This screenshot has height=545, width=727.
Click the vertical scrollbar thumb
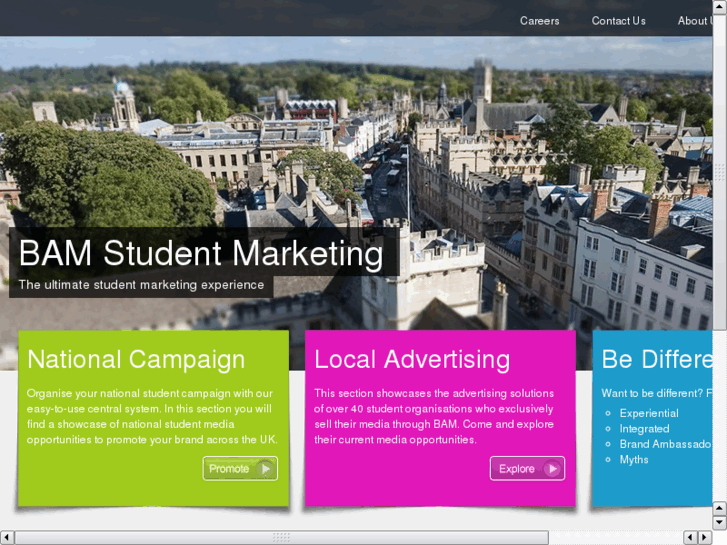coord(720,172)
